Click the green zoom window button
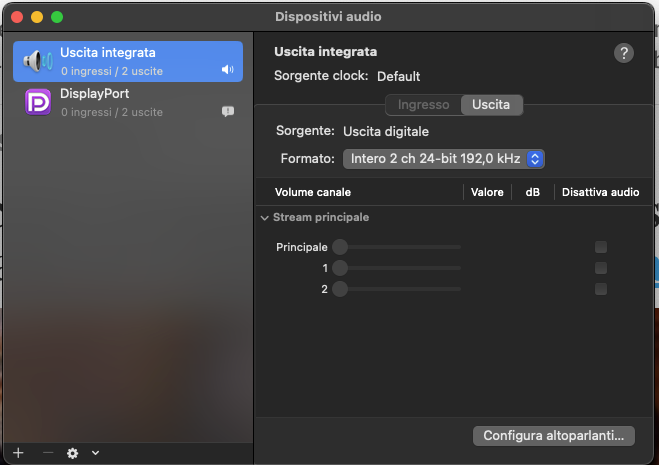Viewport: 659px width, 465px height. click(57, 17)
